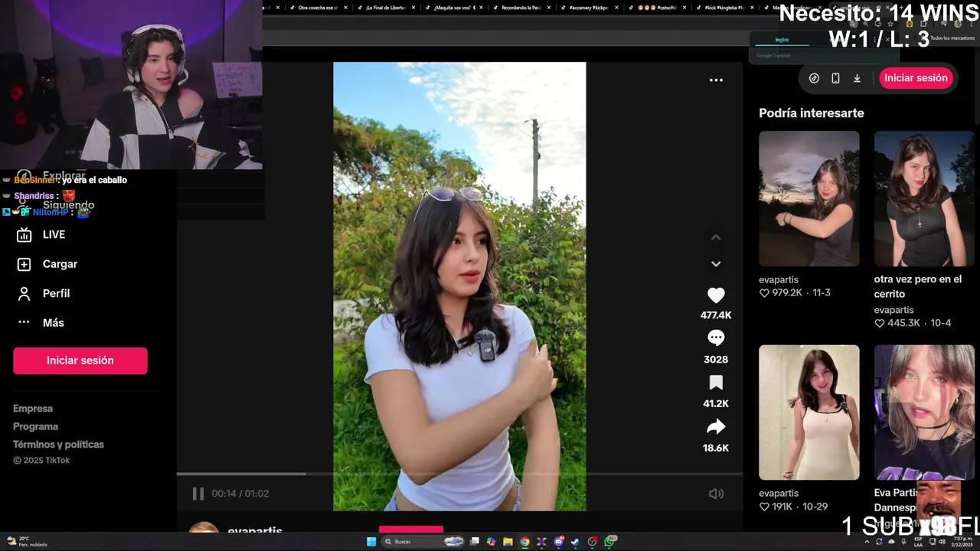Open WhatsApp from the taskbar

(x=609, y=542)
